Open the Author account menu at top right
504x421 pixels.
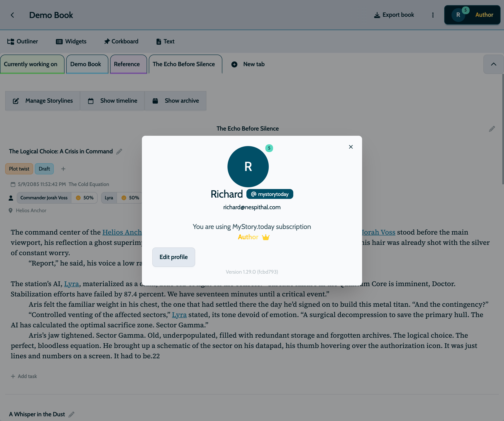[472, 15]
